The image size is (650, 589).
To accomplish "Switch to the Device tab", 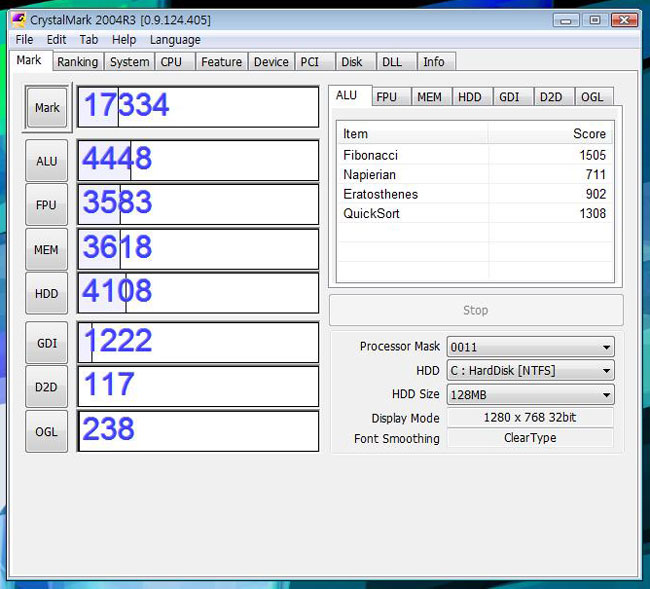I will pos(271,62).
